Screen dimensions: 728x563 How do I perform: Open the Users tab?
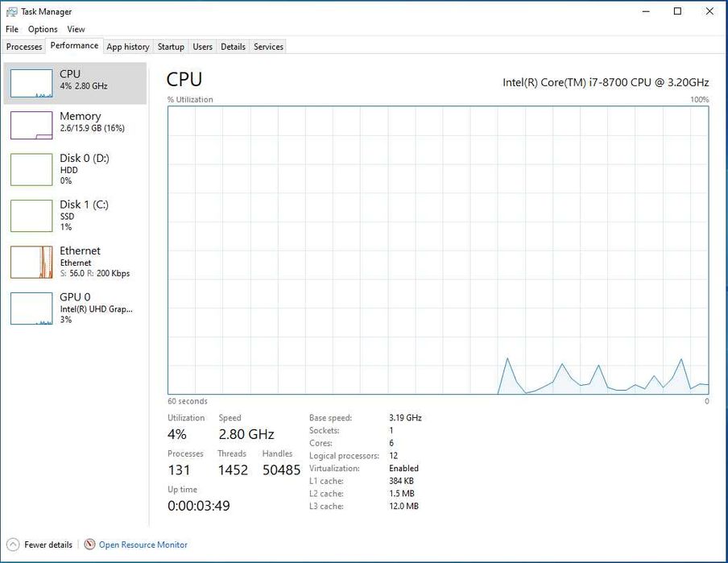203,47
